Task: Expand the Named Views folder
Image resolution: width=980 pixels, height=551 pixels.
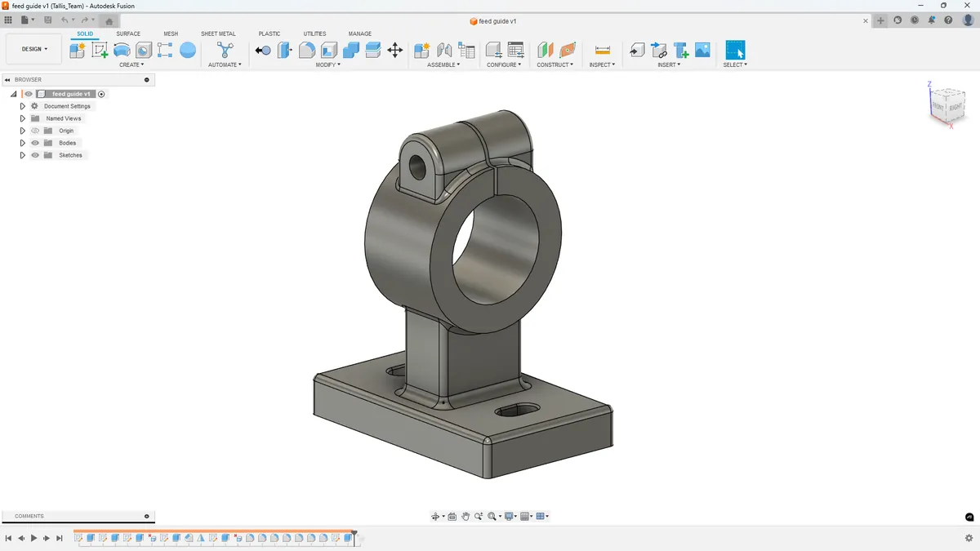Action: (x=23, y=118)
